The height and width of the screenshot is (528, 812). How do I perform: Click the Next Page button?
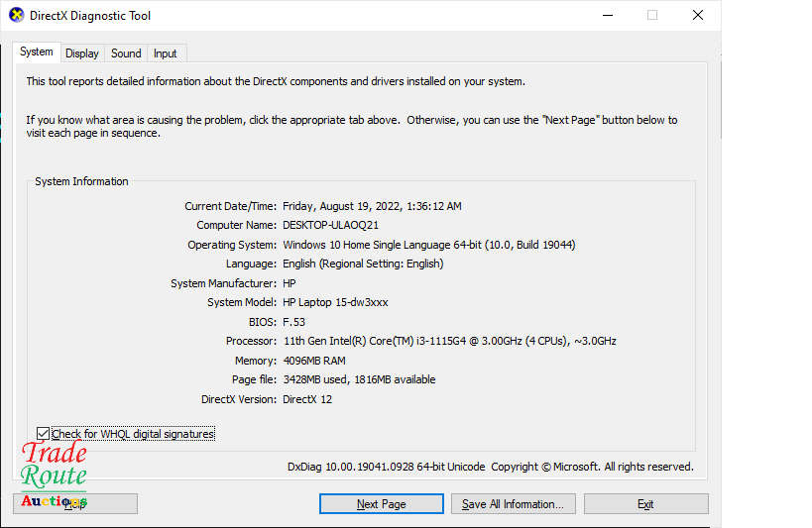[x=381, y=504]
